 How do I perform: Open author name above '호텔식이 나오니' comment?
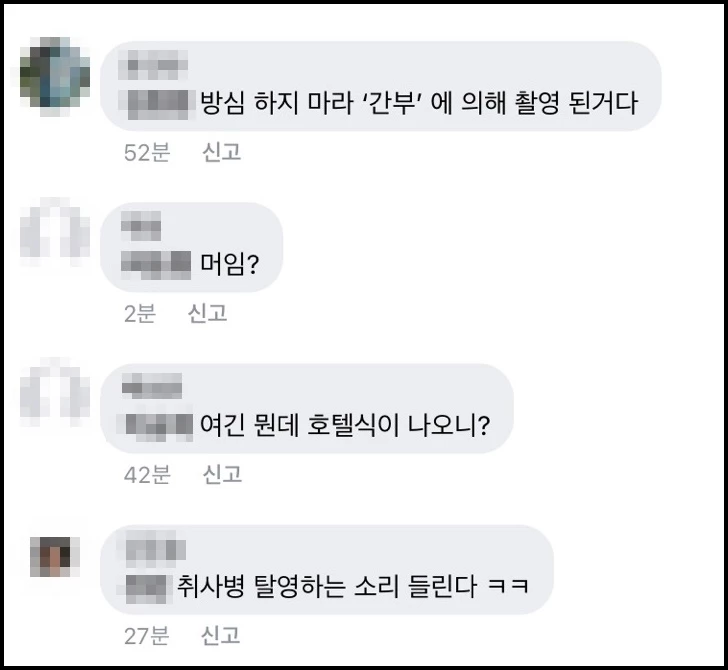pos(152,386)
